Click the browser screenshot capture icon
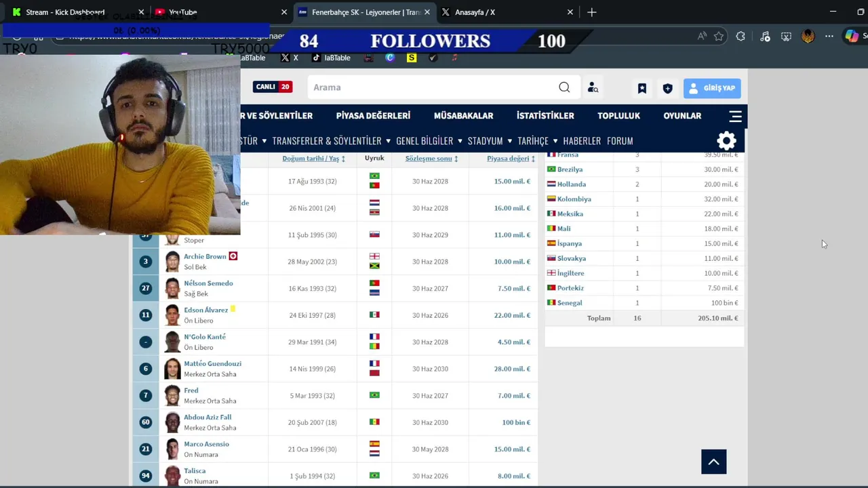 point(786,37)
